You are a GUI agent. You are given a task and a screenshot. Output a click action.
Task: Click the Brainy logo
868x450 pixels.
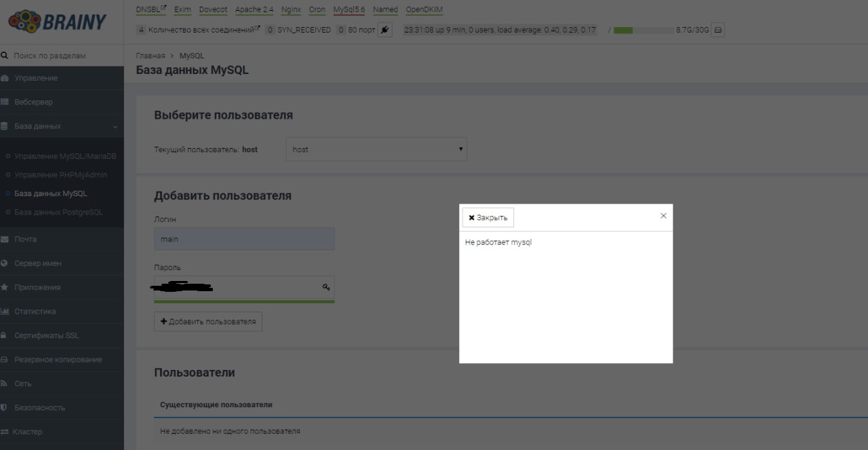(58, 22)
